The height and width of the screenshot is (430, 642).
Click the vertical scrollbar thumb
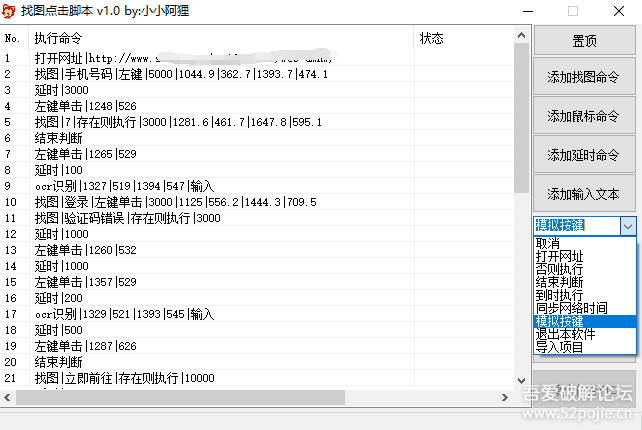pos(521,118)
